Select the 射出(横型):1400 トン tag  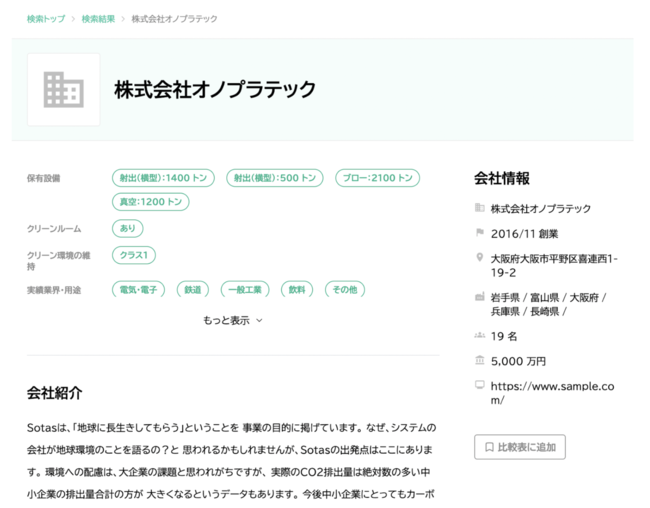click(163, 178)
